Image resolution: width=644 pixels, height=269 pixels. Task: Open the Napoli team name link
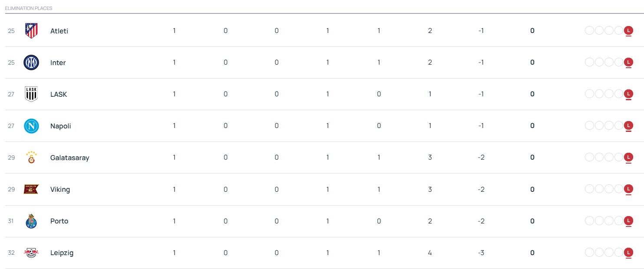click(60, 126)
